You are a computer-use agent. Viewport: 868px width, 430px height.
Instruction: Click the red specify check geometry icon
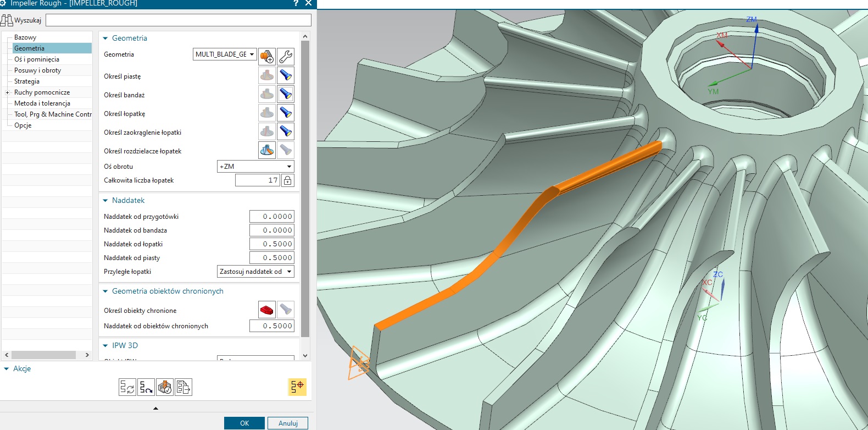tap(267, 310)
